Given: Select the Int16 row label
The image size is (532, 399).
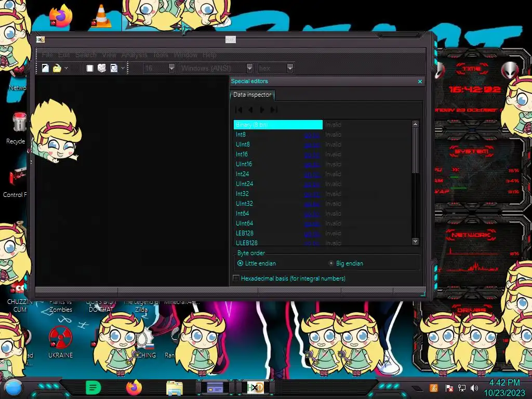Looking at the screenshot, I should tap(242, 154).
